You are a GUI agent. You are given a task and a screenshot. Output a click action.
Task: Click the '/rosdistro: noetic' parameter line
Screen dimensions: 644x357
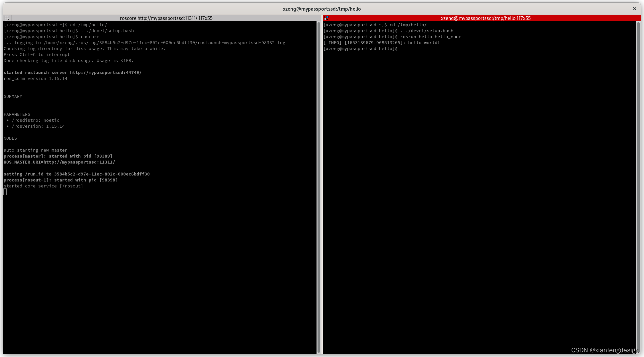click(x=33, y=120)
